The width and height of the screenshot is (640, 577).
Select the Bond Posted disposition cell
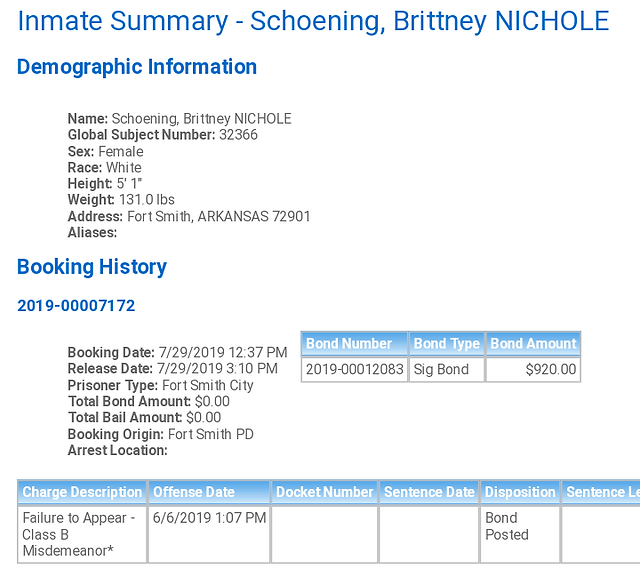(520, 534)
